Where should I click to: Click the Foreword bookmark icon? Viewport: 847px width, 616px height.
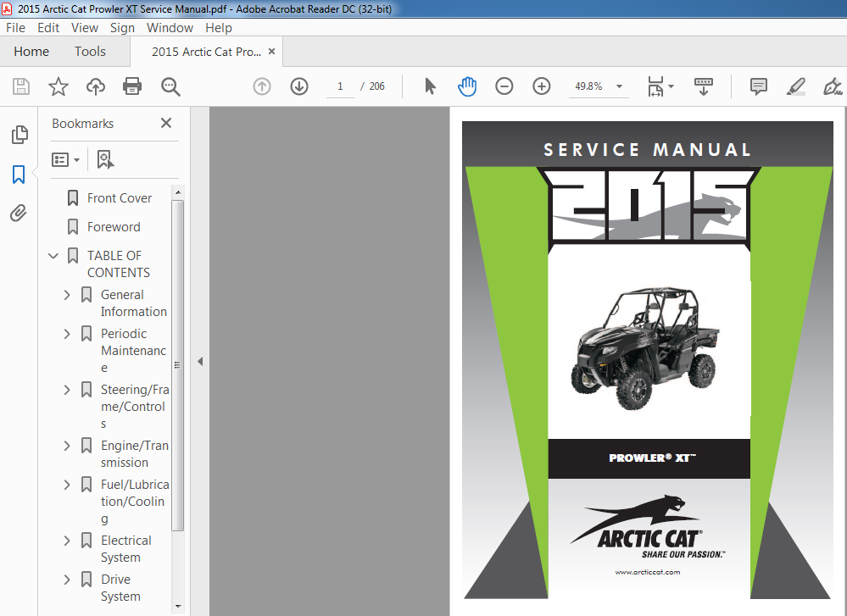72,227
